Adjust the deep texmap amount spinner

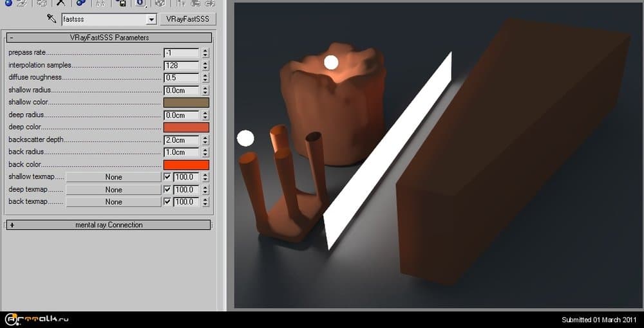click(x=205, y=190)
